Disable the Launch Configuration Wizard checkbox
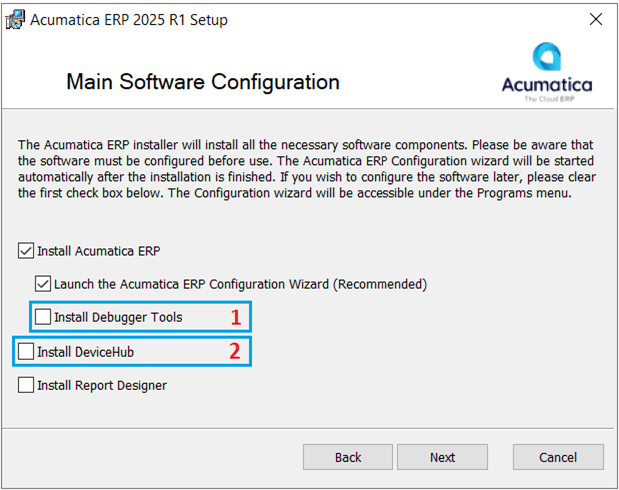The height and width of the screenshot is (490, 619). coord(43,284)
